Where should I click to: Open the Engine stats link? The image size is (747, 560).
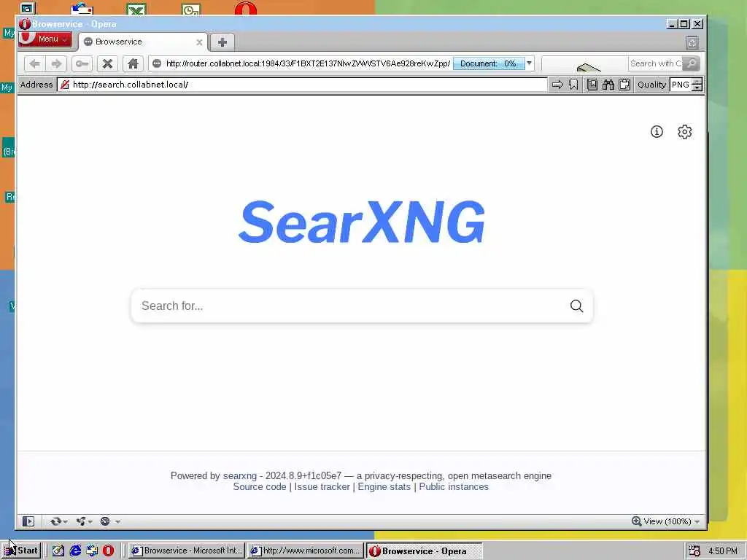tap(384, 486)
